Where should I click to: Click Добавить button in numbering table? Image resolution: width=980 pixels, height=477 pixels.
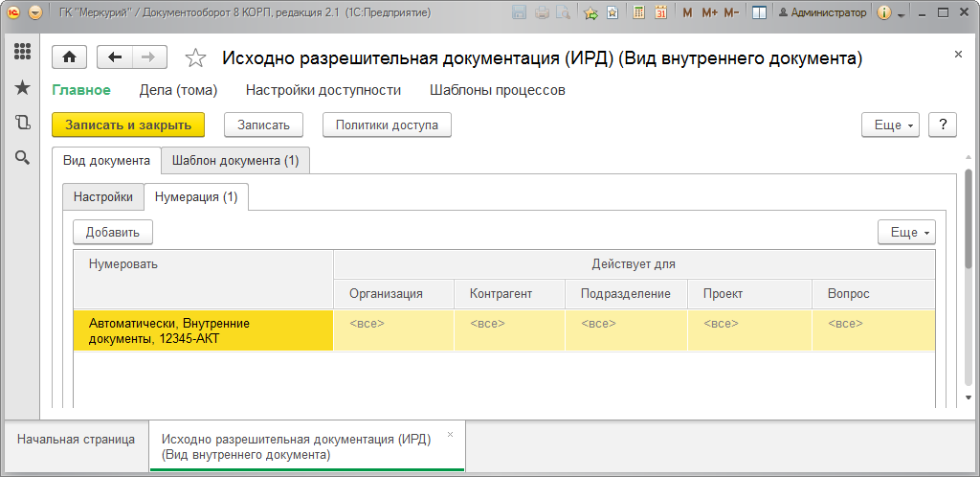[x=113, y=232]
